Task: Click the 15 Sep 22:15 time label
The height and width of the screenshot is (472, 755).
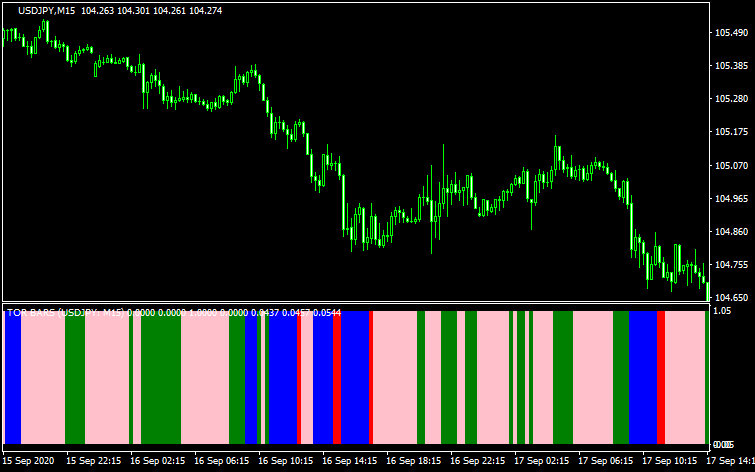Action: point(94,461)
